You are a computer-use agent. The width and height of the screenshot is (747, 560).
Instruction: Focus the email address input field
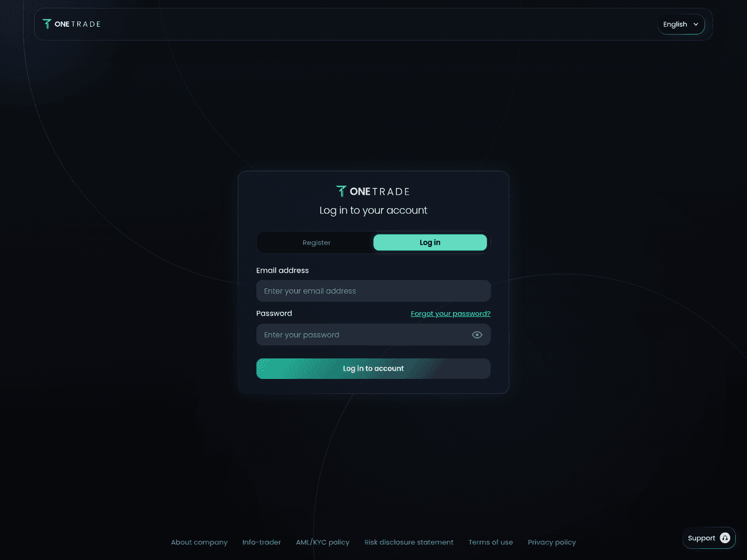[374, 291]
